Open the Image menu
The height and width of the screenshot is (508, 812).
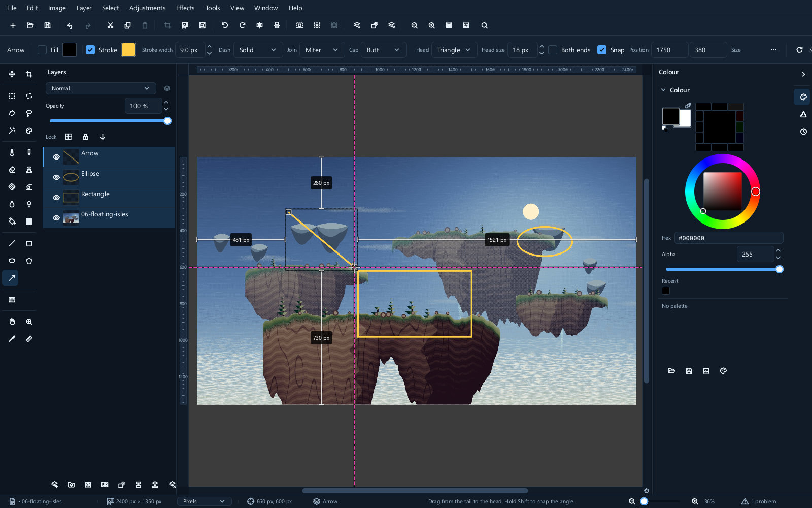(57, 8)
